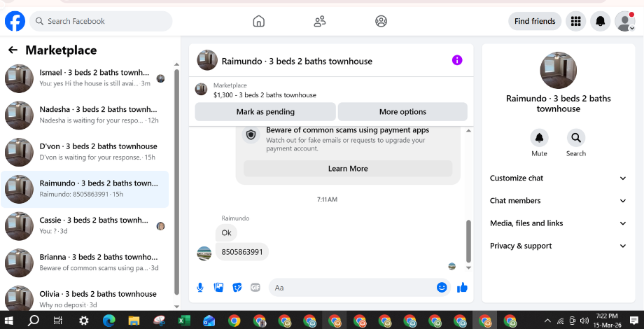The height and width of the screenshot is (329, 644).
Task: Click the 7:11 AM timestamp
Action: [327, 199]
